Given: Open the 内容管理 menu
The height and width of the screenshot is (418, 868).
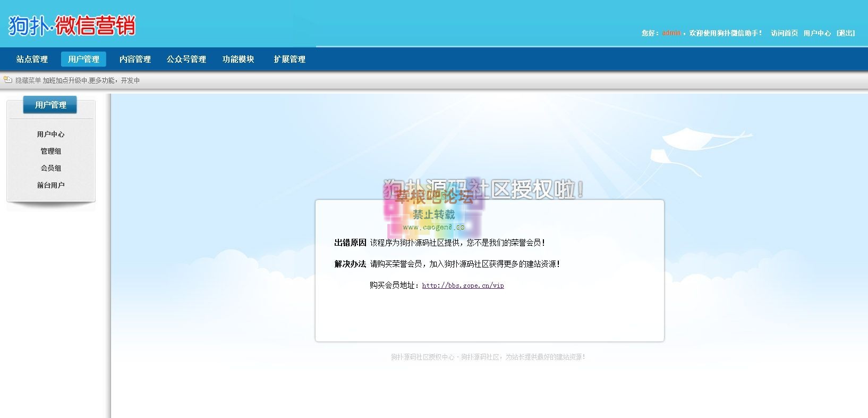Looking at the screenshot, I should pyautogui.click(x=135, y=59).
